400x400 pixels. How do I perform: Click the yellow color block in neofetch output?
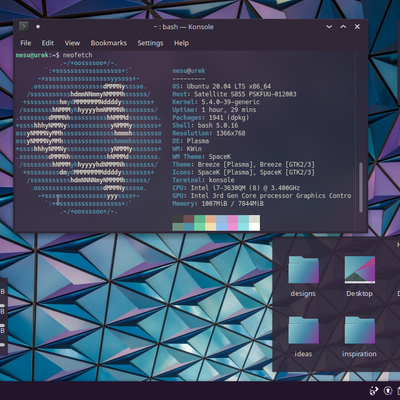(x=211, y=227)
